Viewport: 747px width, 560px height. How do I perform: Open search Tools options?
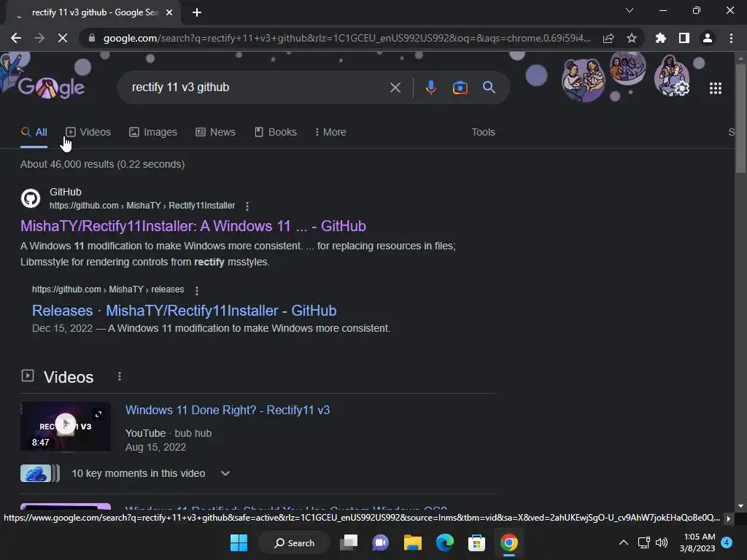pyautogui.click(x=483, y=133)
